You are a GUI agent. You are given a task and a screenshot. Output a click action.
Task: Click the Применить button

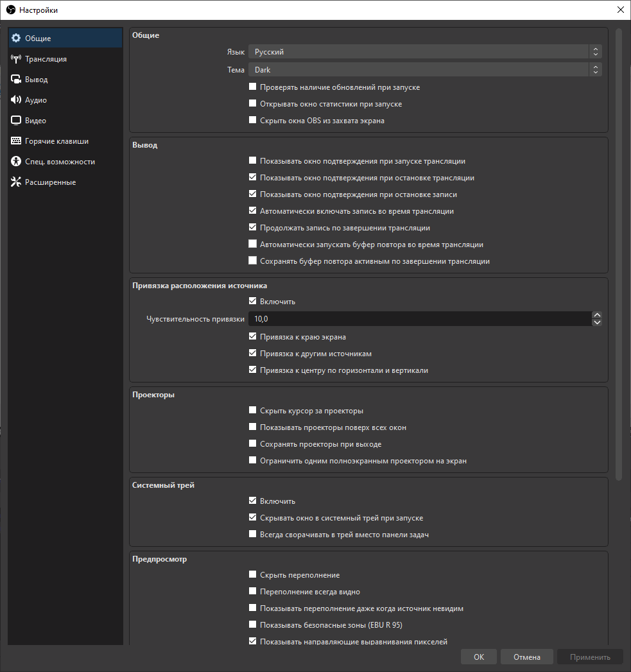click(590, 657)
